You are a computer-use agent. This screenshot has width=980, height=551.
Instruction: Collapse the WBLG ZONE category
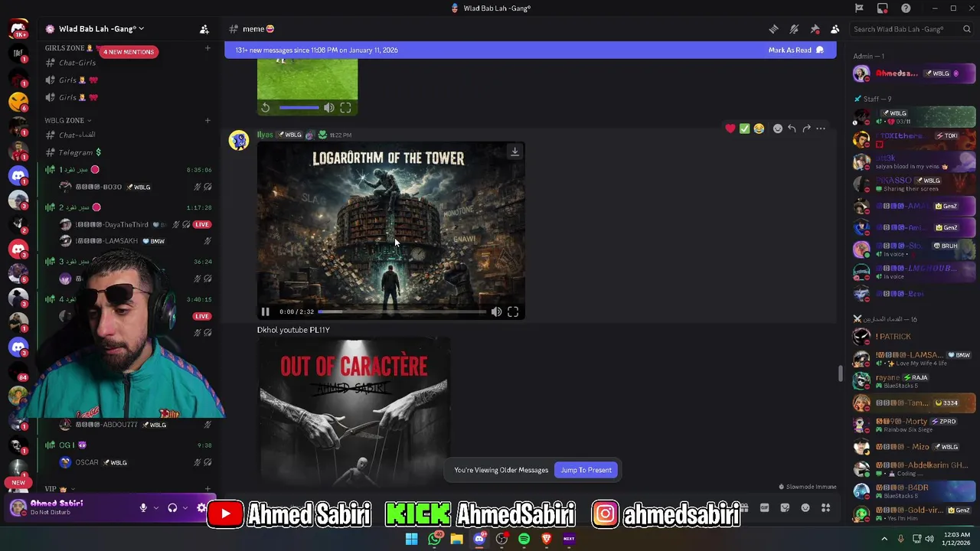67,120
